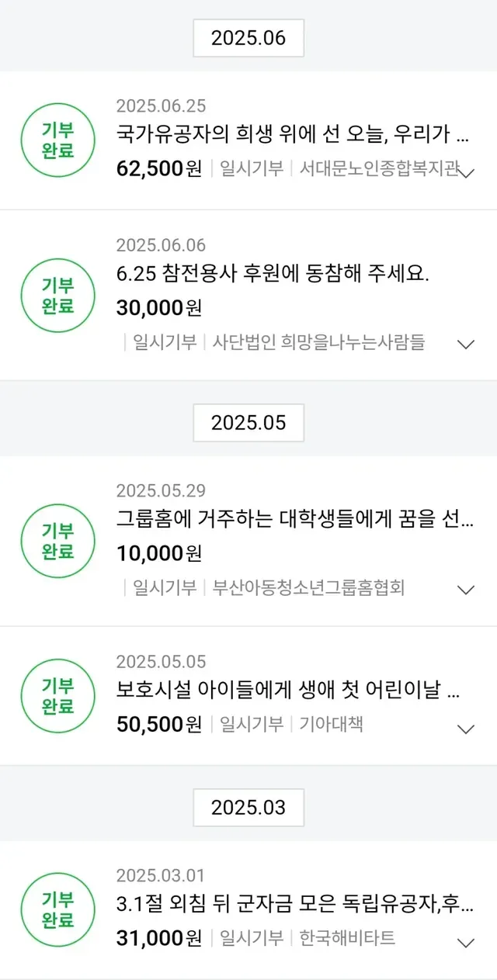Click the 62,500원 donation amount
The width and height of the screenshot is (497, 980).
pos(159,168)
